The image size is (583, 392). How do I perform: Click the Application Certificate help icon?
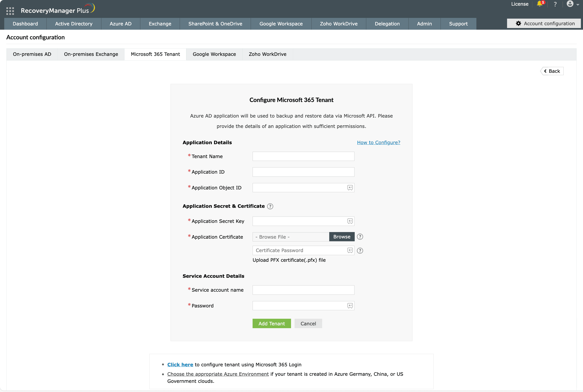[x=360, y=237]
